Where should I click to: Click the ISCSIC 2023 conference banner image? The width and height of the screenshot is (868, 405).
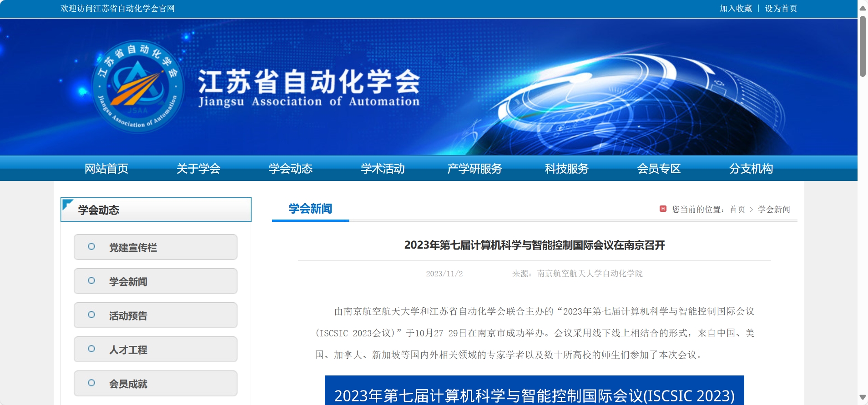click(534, 391)
